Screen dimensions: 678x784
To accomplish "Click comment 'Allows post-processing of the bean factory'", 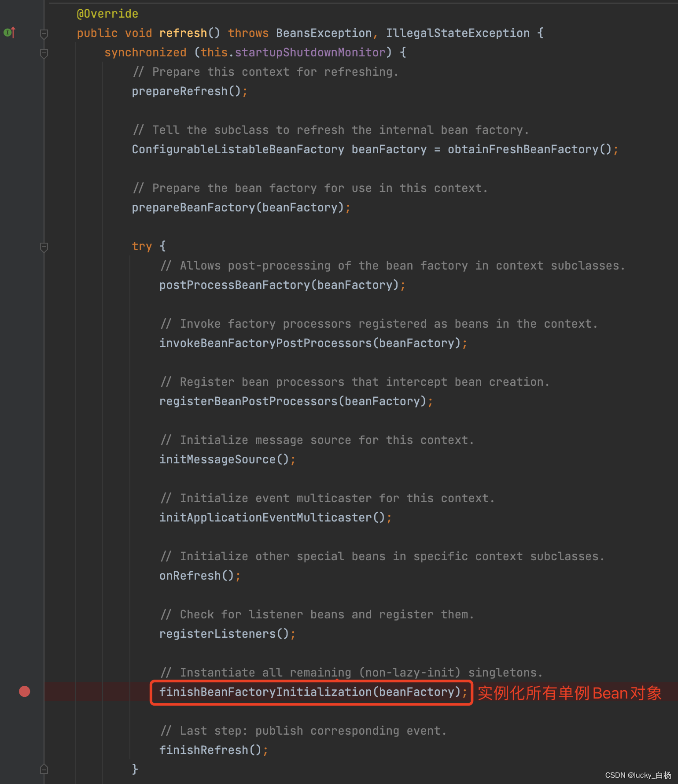I will coord(393,266).
